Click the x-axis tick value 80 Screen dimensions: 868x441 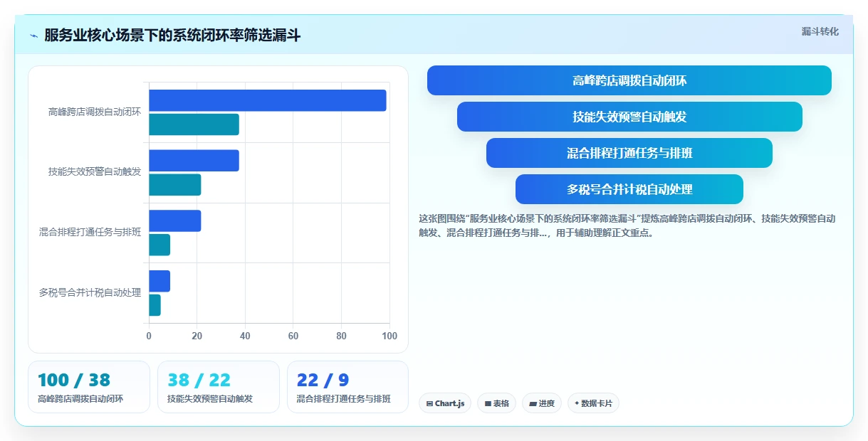point(341,336)
